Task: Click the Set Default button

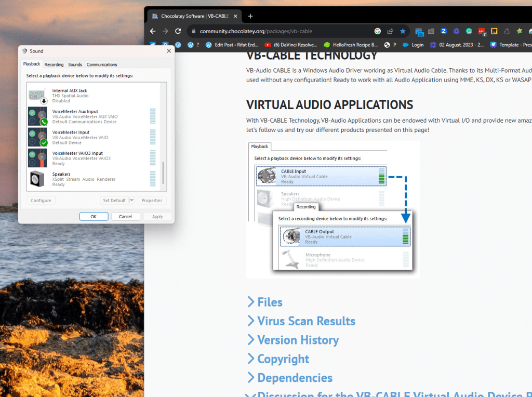Action: (x=114, y=201)
